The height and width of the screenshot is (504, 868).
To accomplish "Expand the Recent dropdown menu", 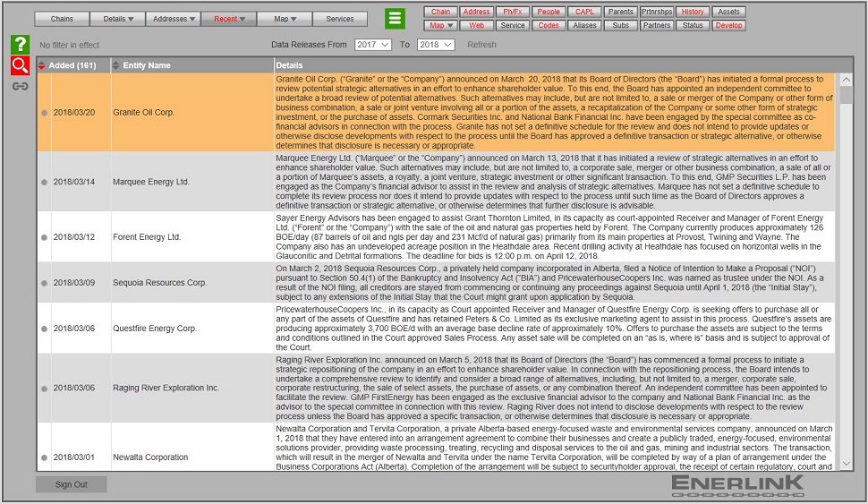I will [229, 19].
